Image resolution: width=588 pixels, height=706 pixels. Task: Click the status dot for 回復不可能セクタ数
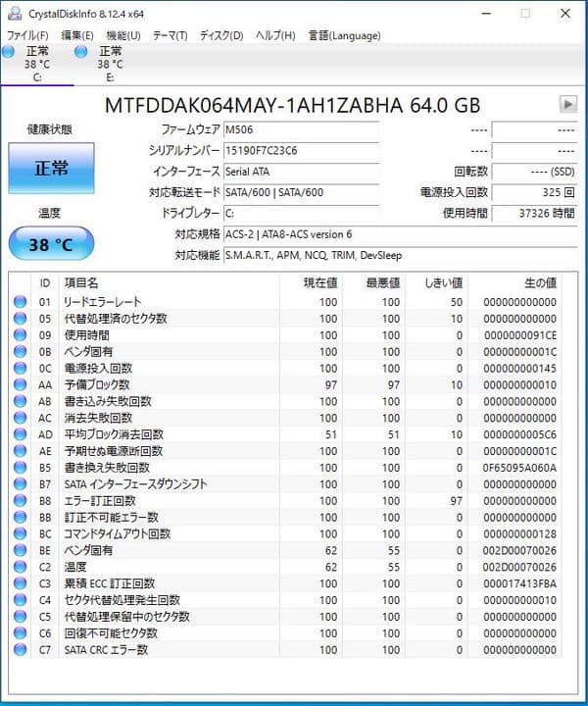click(x=20, y=633)
